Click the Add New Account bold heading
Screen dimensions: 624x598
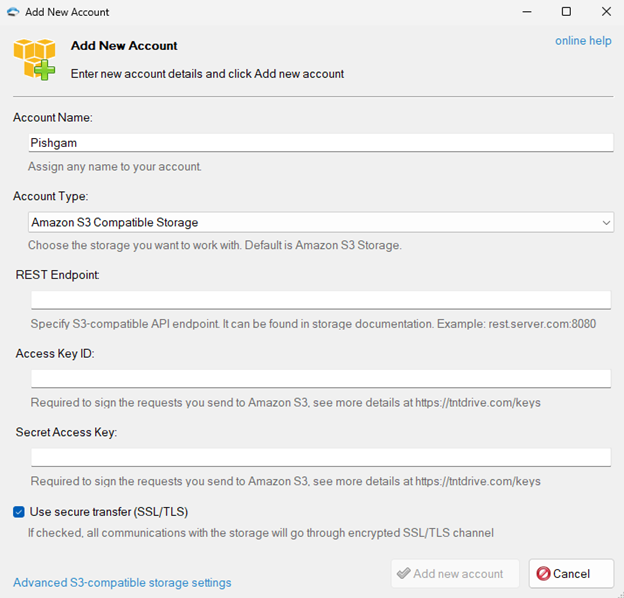124,46
